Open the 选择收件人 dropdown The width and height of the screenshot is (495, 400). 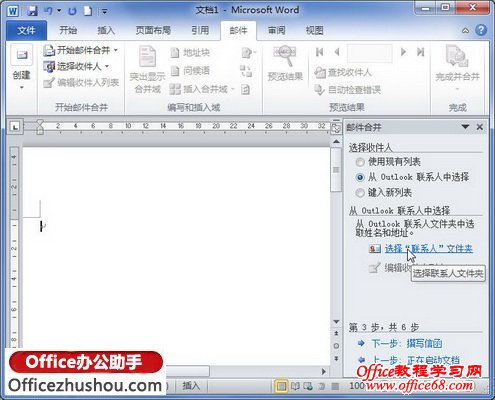[x=76, y=66]
